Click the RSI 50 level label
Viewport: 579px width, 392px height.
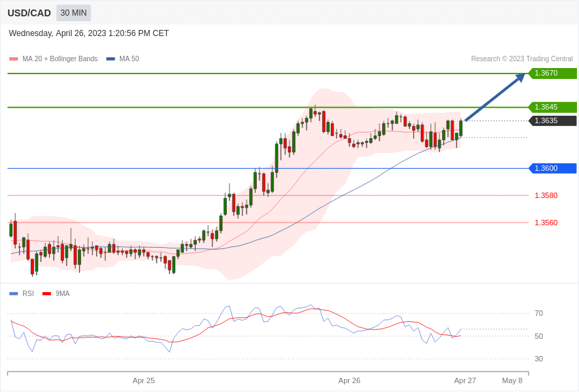click(x=539, y=336)
